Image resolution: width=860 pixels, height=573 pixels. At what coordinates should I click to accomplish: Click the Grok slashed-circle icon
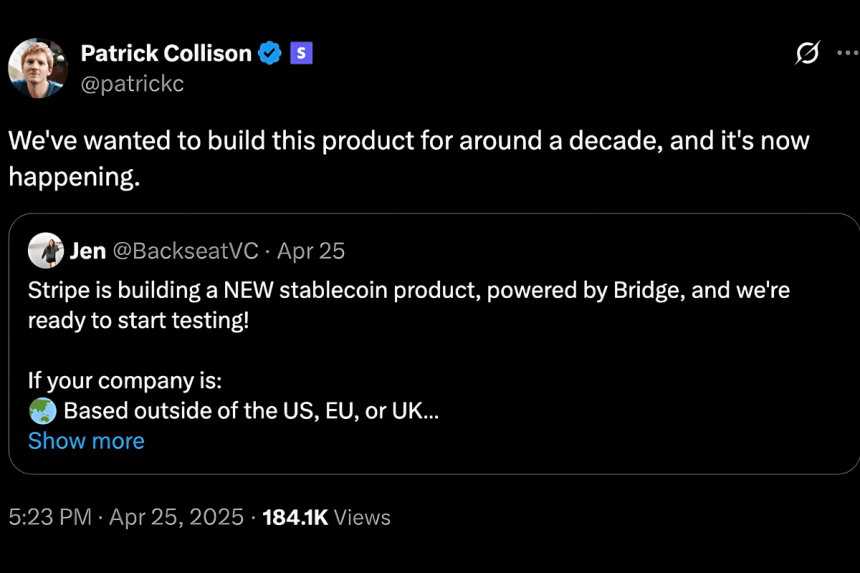coord(807,53)
